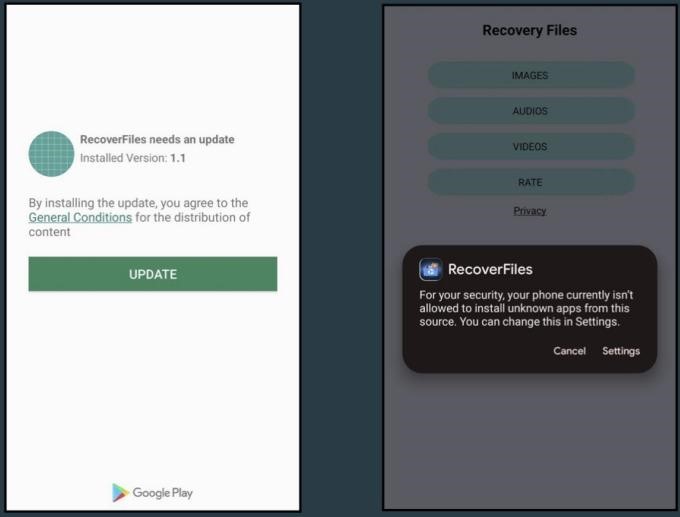Image resolution: width=680 pixels, height=517 pixels.
Task: Click the Google Play wordmark text
Action: click(x=163, y=492)
